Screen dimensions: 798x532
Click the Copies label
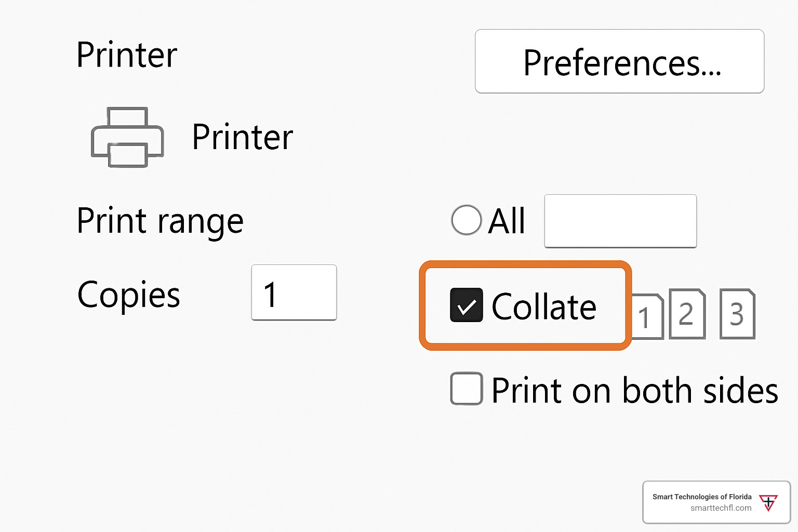pyautogui.click(x=128, y=295)
